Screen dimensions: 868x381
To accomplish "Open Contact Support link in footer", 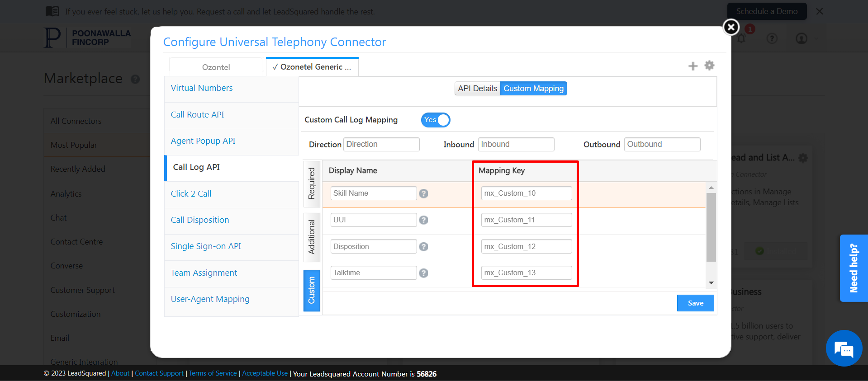I will (159, 373).
